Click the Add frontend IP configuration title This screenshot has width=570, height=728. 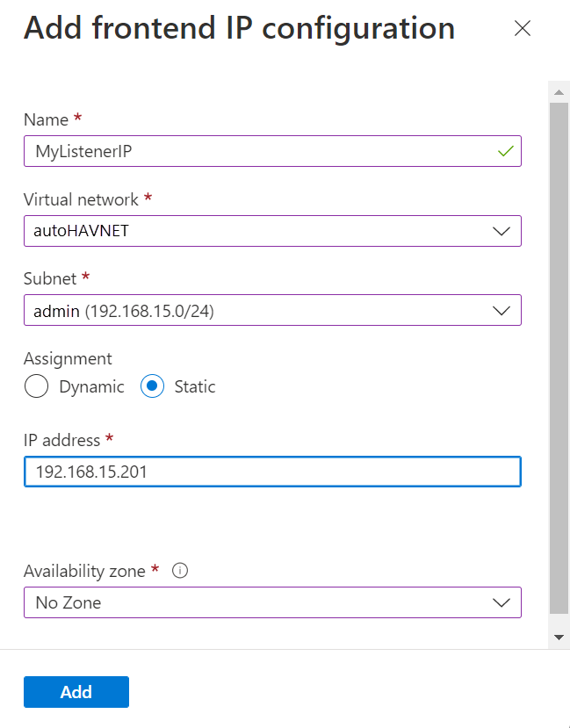[x=239, y=27]
